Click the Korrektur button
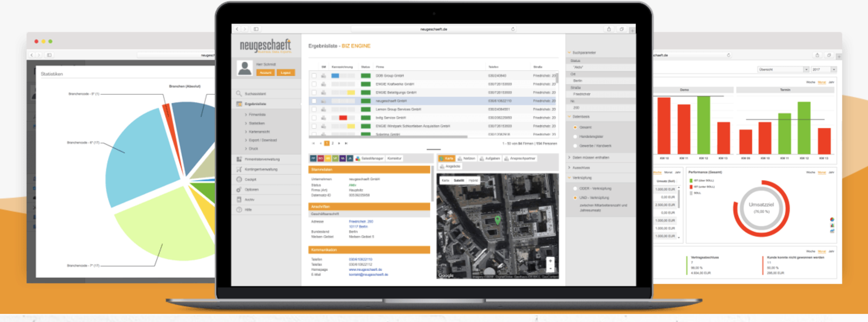Viewport: 868px width, 322px height. coord(394,158)
